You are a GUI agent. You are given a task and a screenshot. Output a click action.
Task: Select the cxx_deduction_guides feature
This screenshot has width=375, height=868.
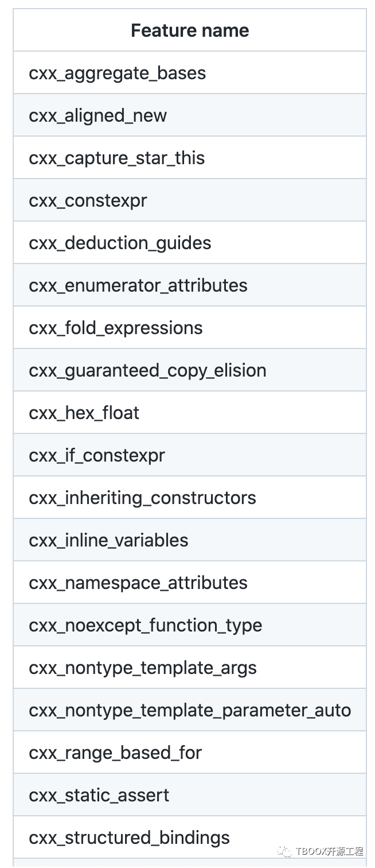[x=190, y=242]
